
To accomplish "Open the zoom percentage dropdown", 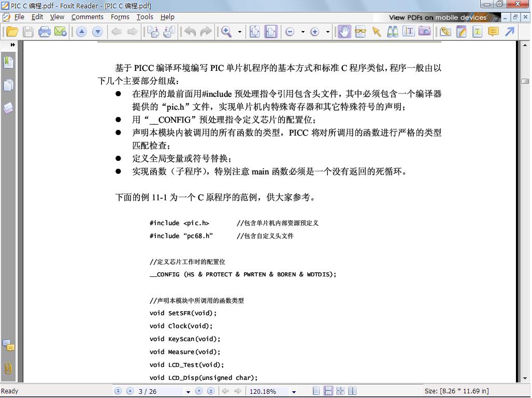I will (294, 392).
